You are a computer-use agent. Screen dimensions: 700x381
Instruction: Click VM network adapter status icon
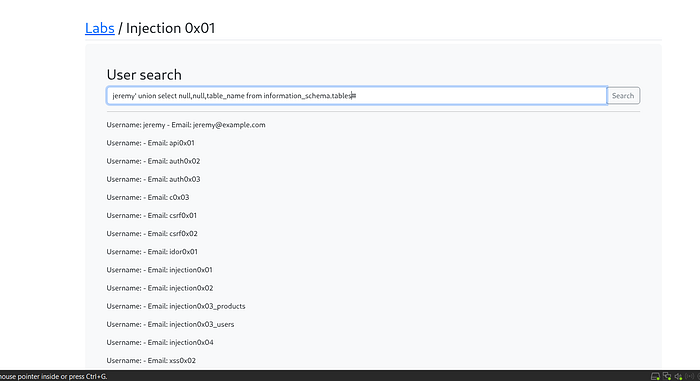(x=667, y=376)
